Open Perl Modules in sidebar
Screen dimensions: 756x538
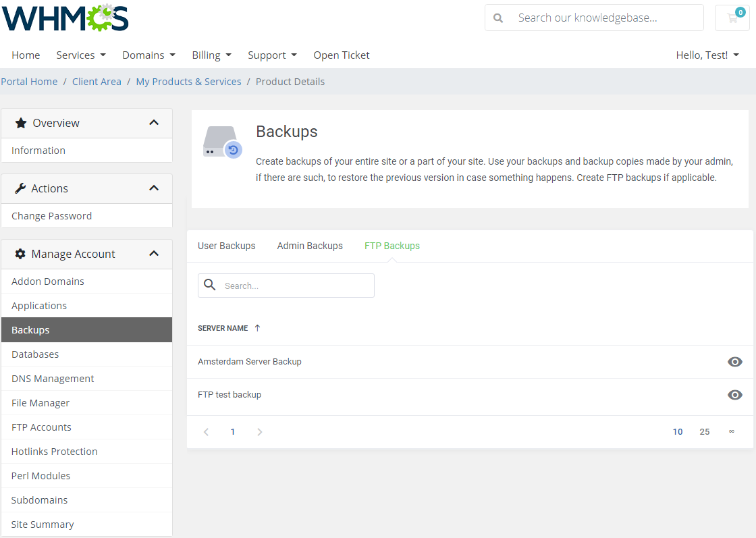tap(87, 476)
